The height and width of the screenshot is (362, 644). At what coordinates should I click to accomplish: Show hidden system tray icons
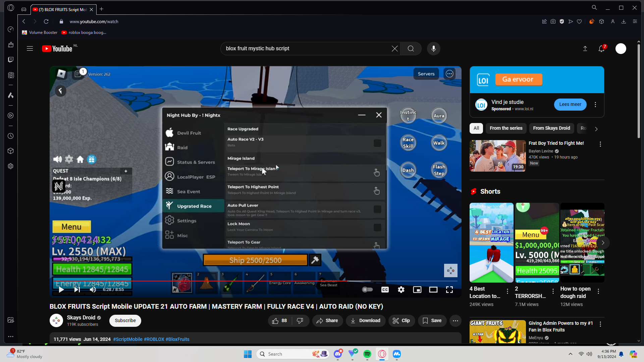(571, 354)
